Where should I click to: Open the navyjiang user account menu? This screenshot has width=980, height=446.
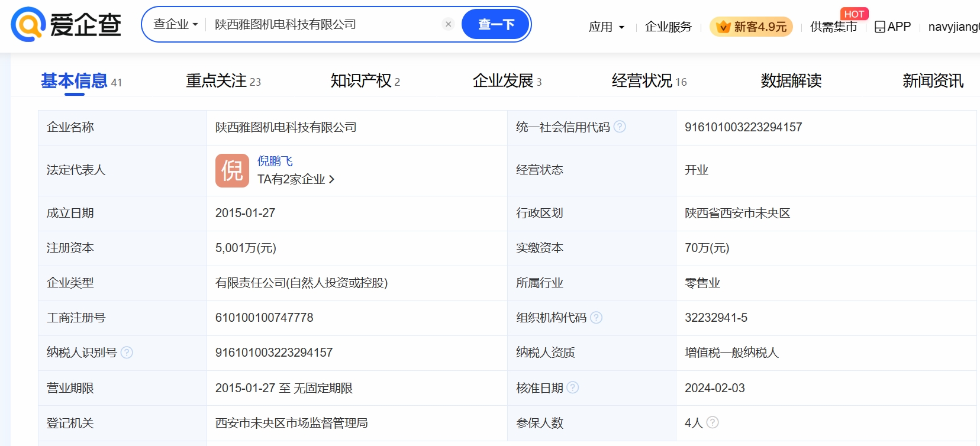pyautogui.click(x=954, y=27)
